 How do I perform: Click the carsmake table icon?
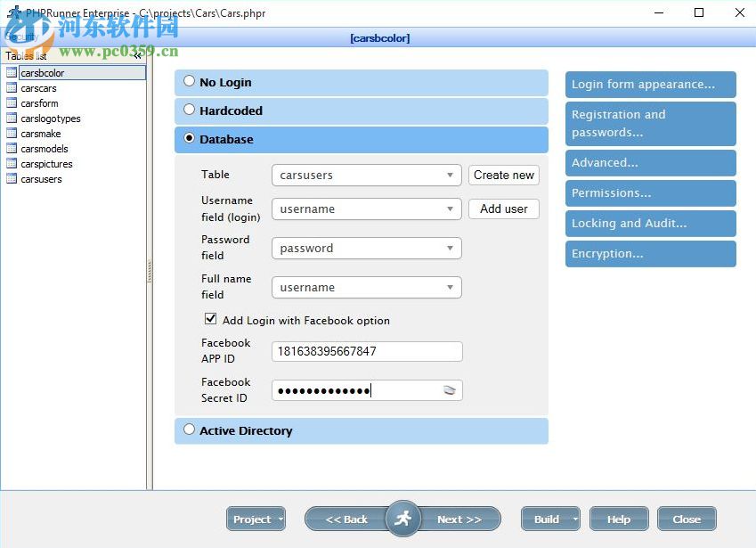pyautogui.click(x=13, y=134)
